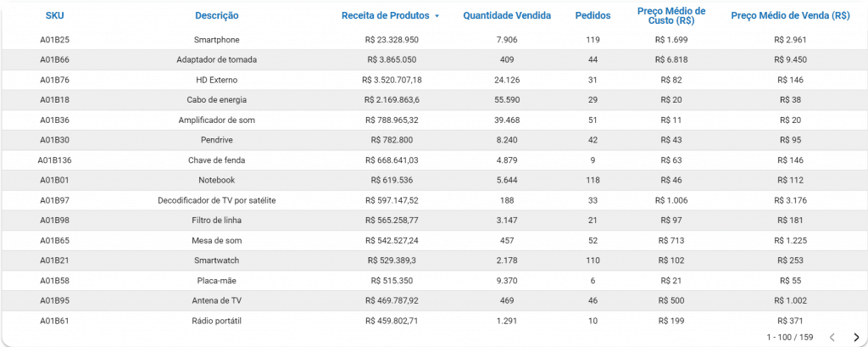Click quantity value 55.590 for Cabo de energia
868x347 pixels.
[507, 100]
